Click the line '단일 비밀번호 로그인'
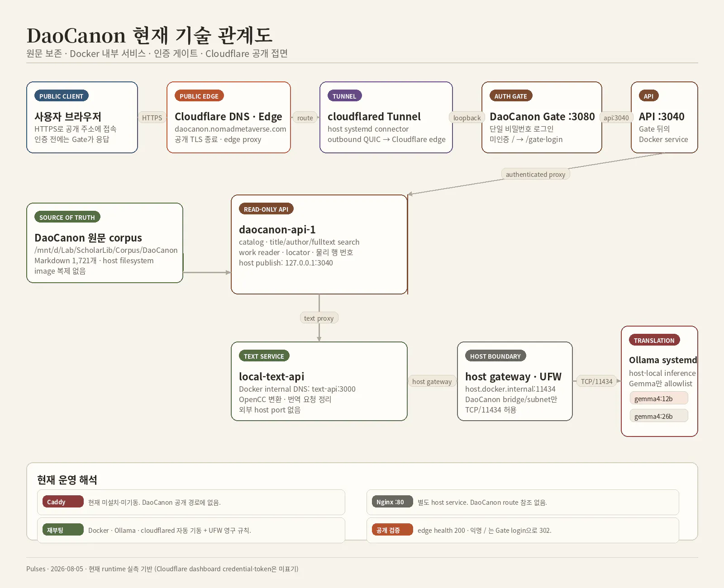Image resolution: width=724 pixels, height=588 pixels. coord(522,129)
